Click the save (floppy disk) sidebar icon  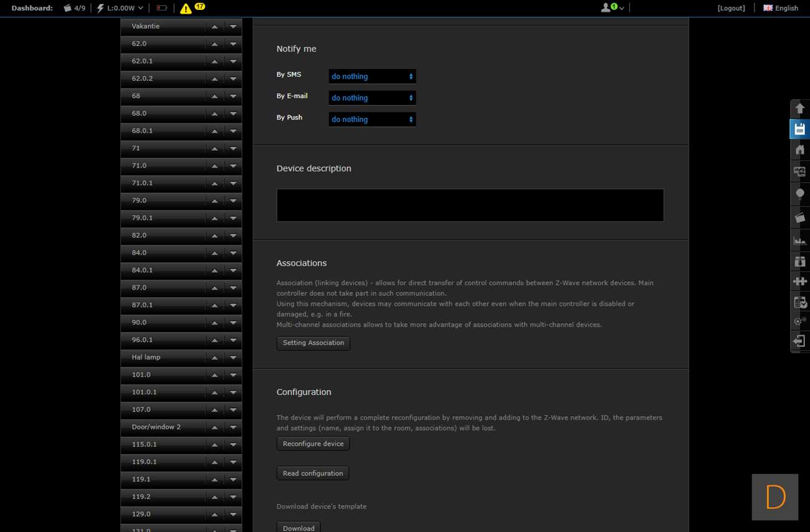click(800, 129)
